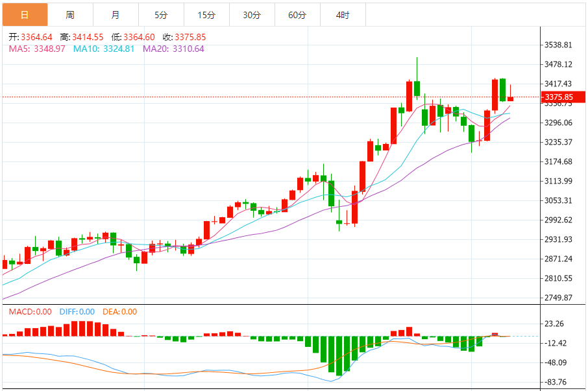The width and height of the screenshot is (588, 391).
Task: Click the 3478.12 price axis label
Action: pyautogui.click(x=558, y=64)
